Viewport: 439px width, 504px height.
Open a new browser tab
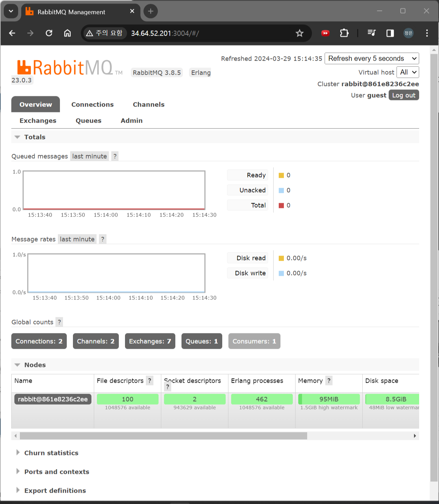151,11
